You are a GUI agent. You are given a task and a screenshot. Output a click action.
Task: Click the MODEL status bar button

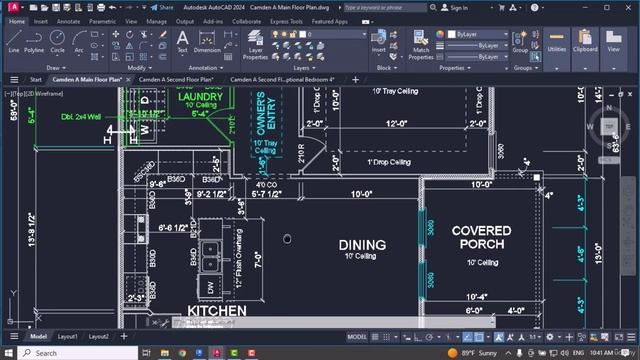(x=357, y=337)
